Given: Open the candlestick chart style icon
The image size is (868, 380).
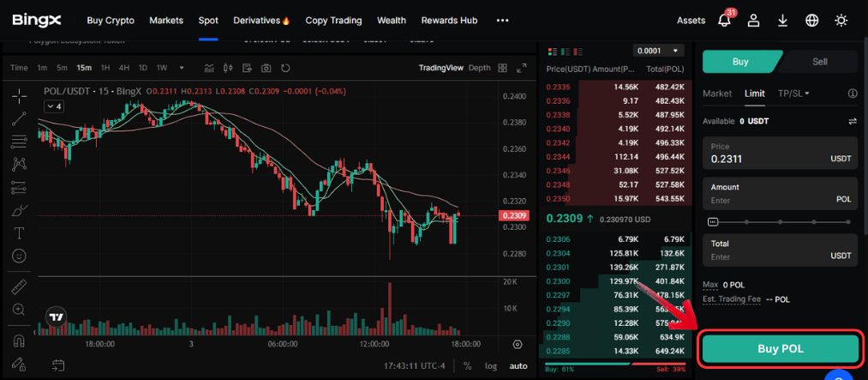Looking at the screenshot, I should point(228,68).
